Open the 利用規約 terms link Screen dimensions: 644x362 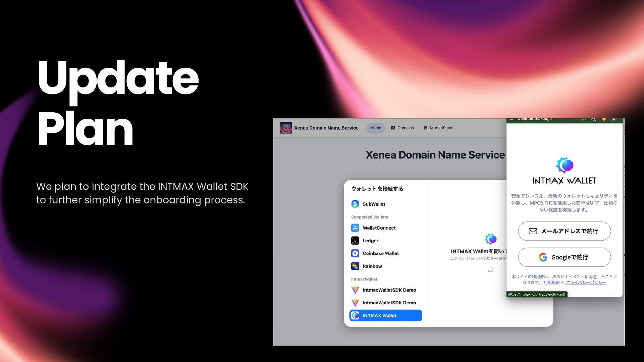pos(551,283)
